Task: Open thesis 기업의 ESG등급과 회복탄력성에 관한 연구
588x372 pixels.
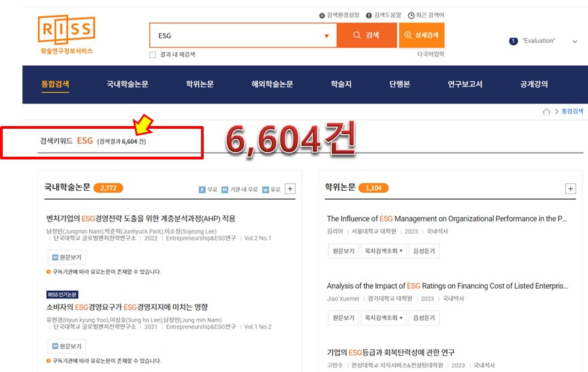Action: click(x=390, y=352)
